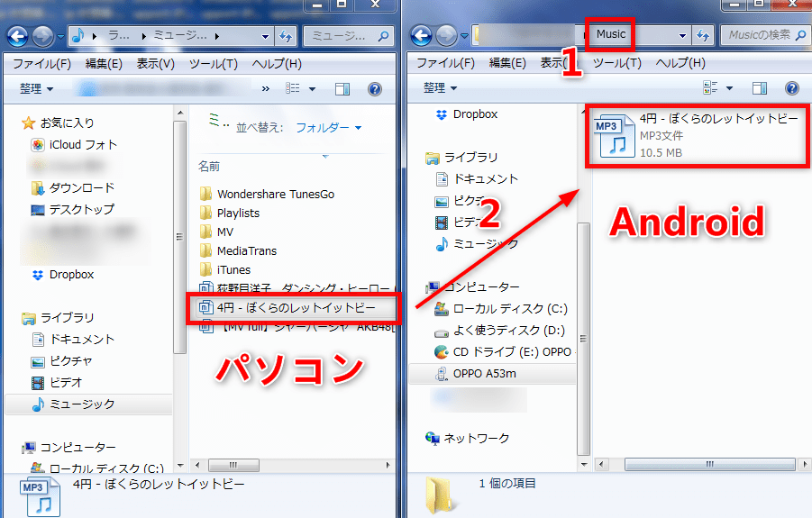Click the left window horizontal scrollbar thumb
This screenshot has height=518, width=812.
pos(233,465)
